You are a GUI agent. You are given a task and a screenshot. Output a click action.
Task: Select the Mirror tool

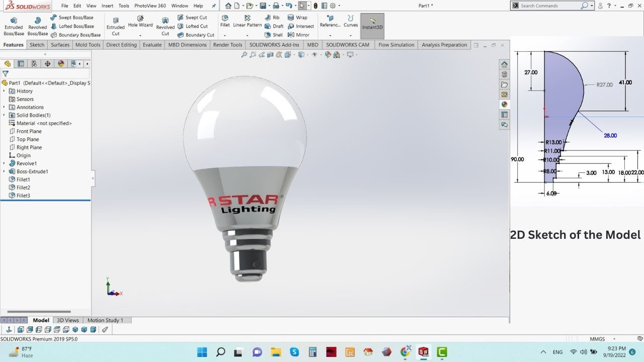298,35
